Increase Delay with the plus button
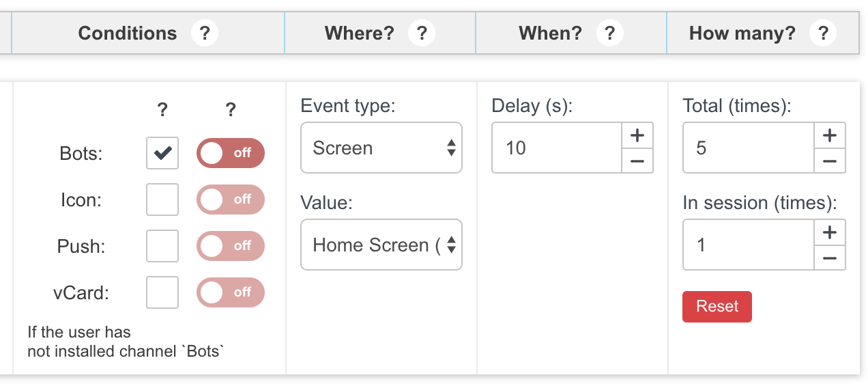Viewport: 868px width, 384px height. point(637,135)
